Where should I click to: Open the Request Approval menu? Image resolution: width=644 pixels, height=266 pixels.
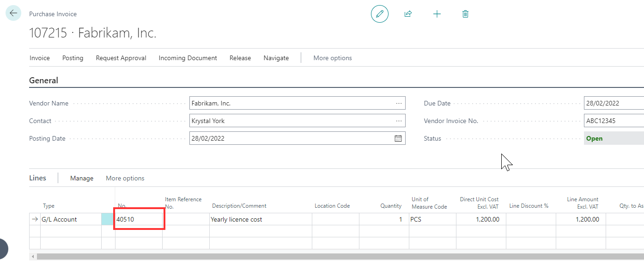point(121,58)
